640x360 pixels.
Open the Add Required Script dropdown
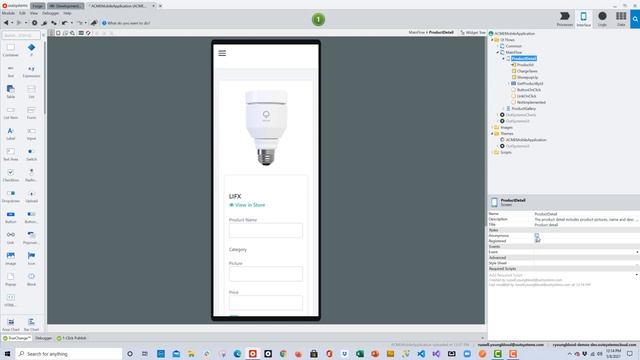[637, 275]
